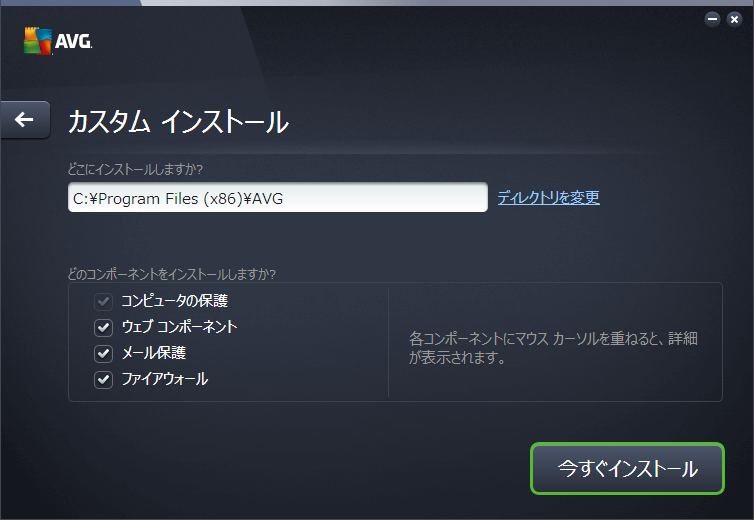
Task: Click the どこにインストールしますか? label
Action: [x=135, y=169]
